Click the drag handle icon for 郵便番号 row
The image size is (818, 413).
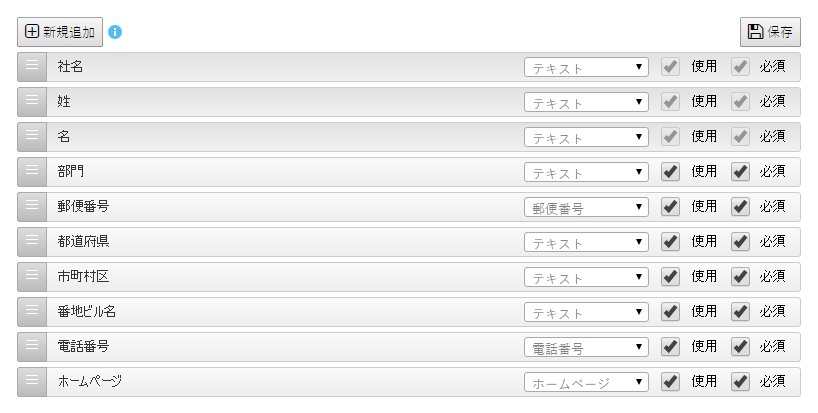32,206
